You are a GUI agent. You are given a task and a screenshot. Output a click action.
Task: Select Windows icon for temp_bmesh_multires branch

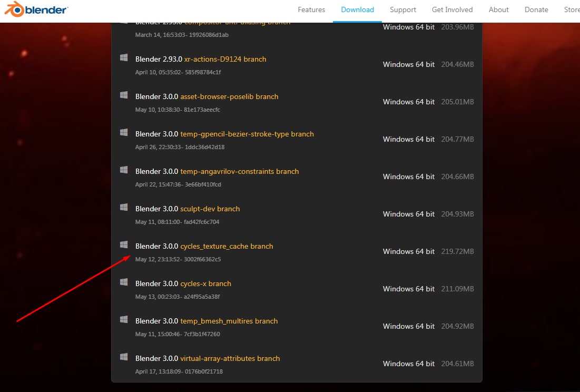click(x=124, y=319)
